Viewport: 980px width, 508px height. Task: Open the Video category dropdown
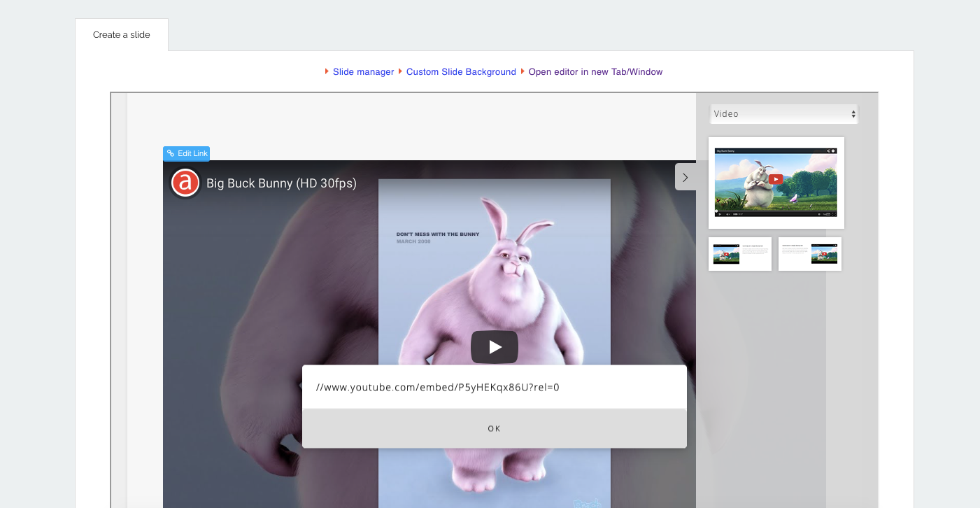[x=784, y=113]
